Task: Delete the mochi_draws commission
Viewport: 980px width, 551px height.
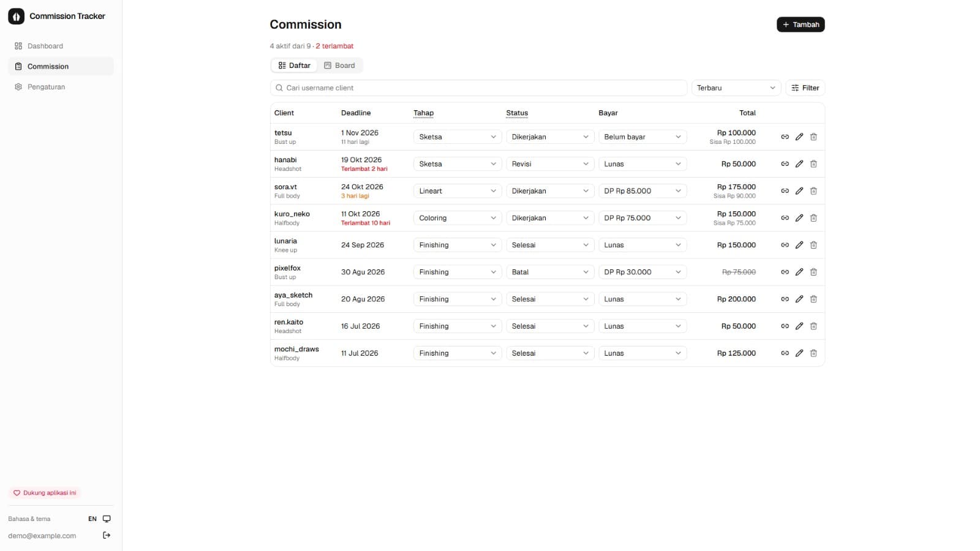Action: pos(813,353)
